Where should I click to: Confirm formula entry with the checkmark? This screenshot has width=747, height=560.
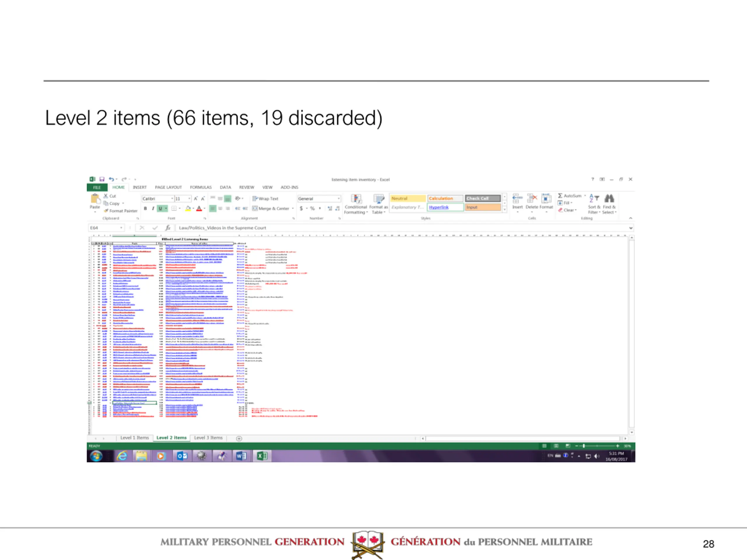coord(155,228)
